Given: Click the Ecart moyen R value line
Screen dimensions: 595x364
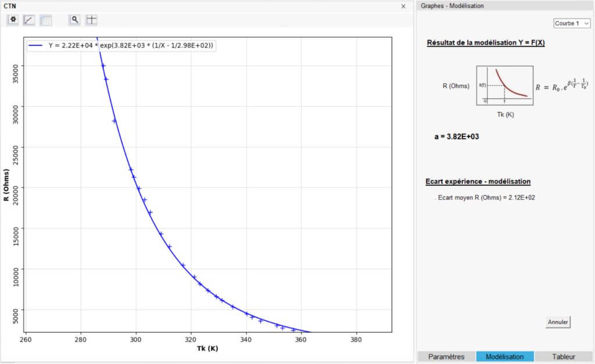Looking at the screenshot, I should point(486,197).
